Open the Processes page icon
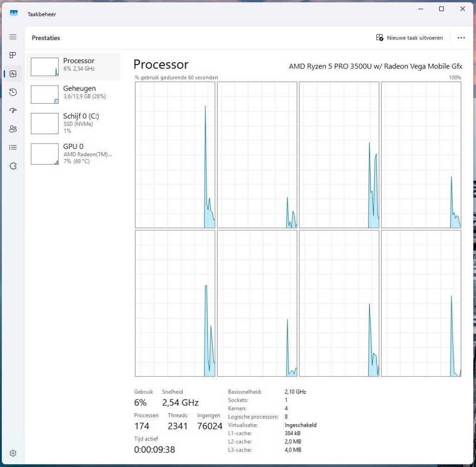This screenshot has height=467, width=476. [13, 55]
